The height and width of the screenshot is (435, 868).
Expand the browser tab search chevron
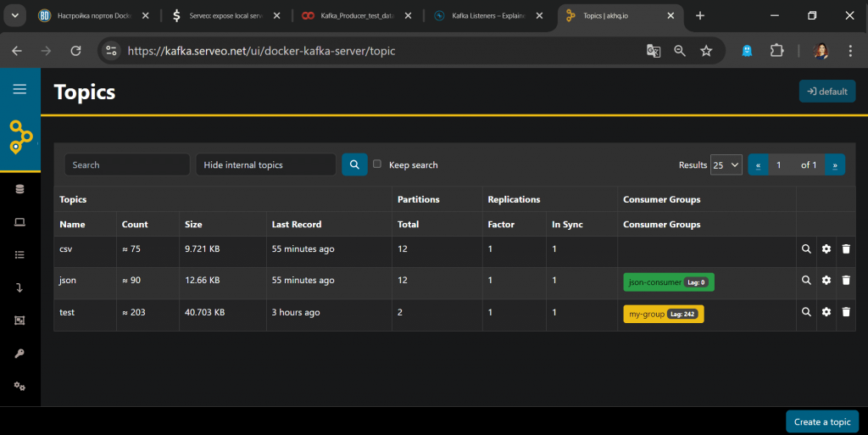pos(15,15)
